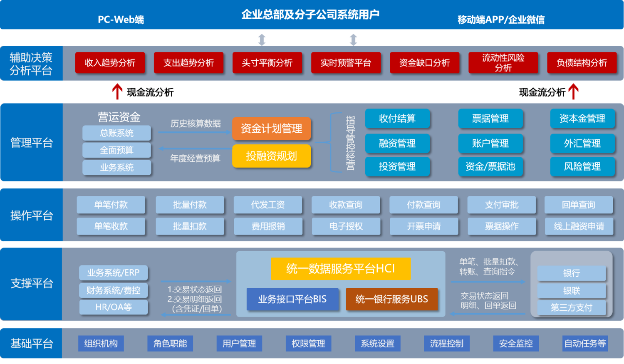Open the 资本金管理 module
Screen dimensions: 624x364
[582, 119]
